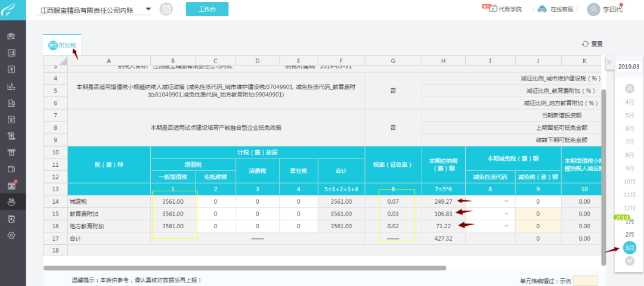Click the select-all corner of spreadsheet
This screenshot has width=644, height=286.
click(55, 61)
